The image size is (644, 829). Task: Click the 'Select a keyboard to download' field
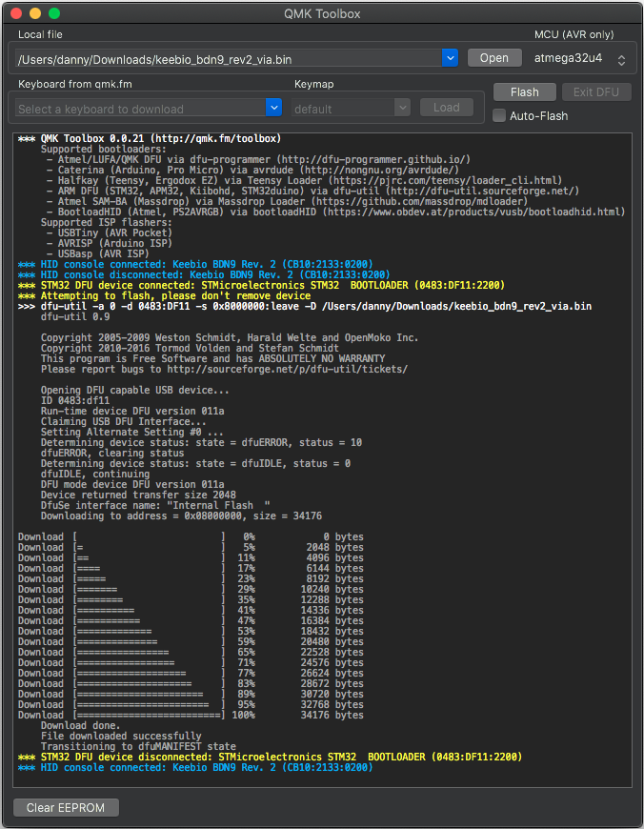141,109
